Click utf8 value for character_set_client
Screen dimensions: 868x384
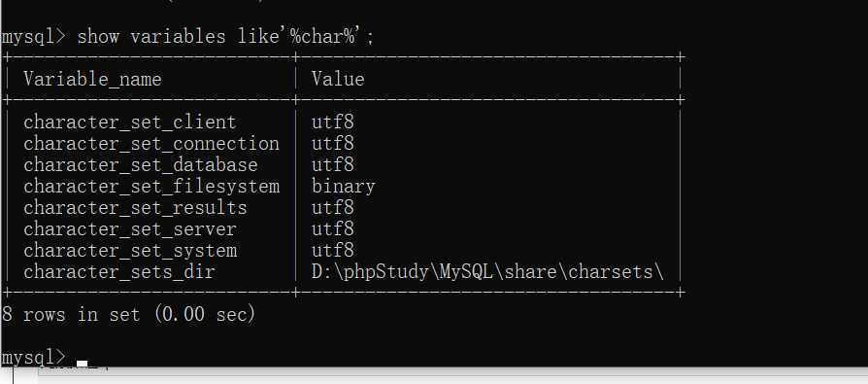coord(332,122)
